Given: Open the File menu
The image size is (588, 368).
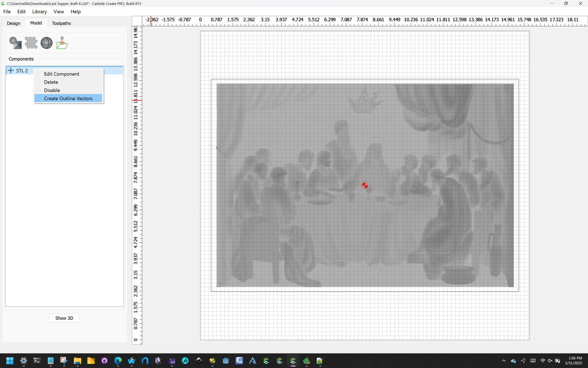Looking at the screenshot, I should tap(7, 12).
